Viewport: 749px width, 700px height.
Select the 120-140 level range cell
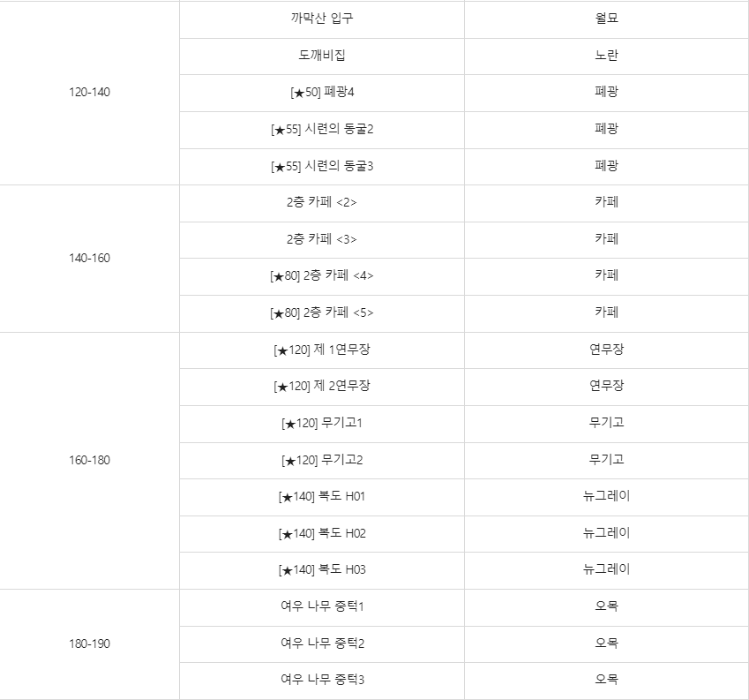coord(89,94)
